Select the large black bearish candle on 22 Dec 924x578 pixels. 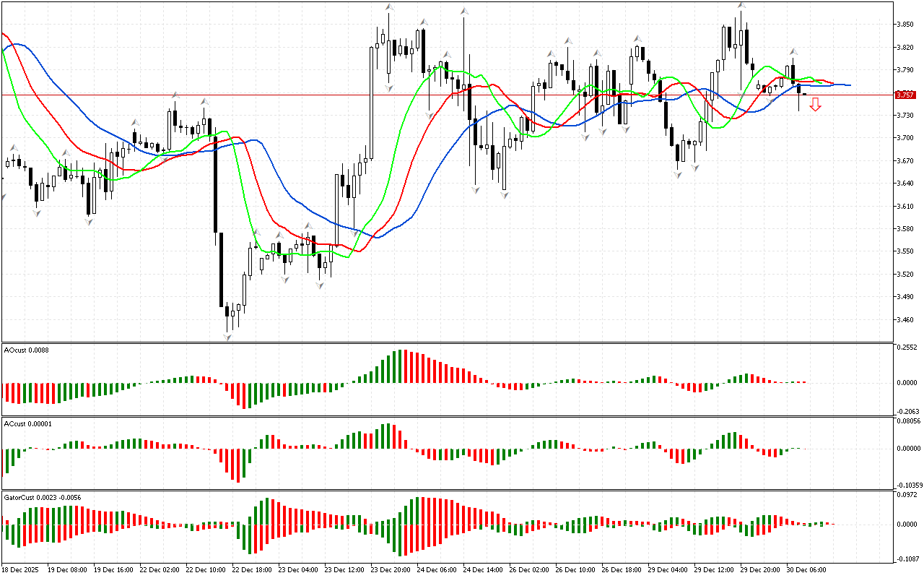215,184
